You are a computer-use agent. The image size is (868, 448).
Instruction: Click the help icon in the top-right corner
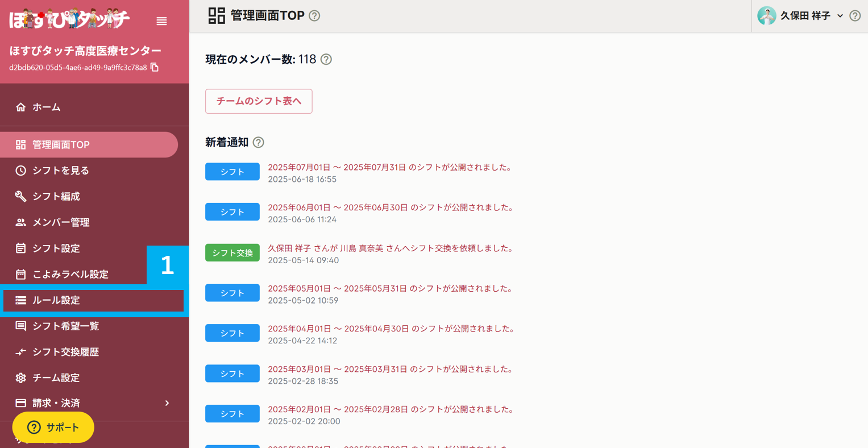(x=855, y=15)
